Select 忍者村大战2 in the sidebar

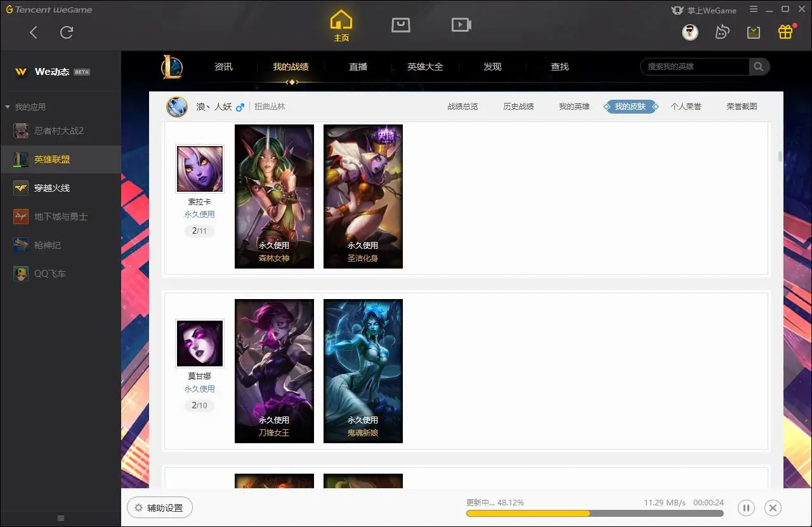pyautogui.click(x=60, y=131)
